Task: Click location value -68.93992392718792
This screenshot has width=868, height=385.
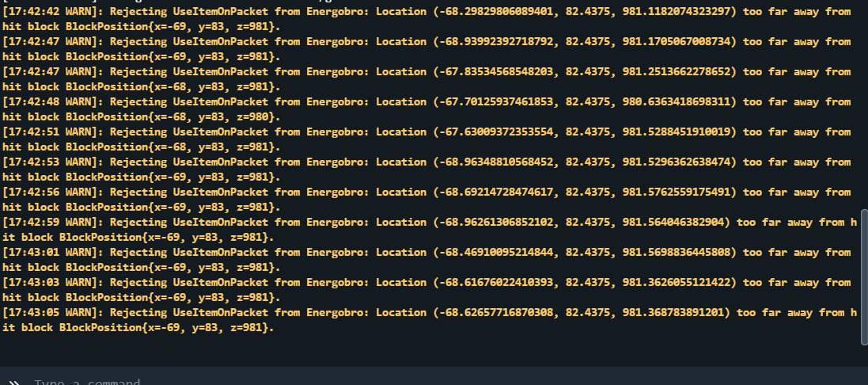Action: point(496,41)
